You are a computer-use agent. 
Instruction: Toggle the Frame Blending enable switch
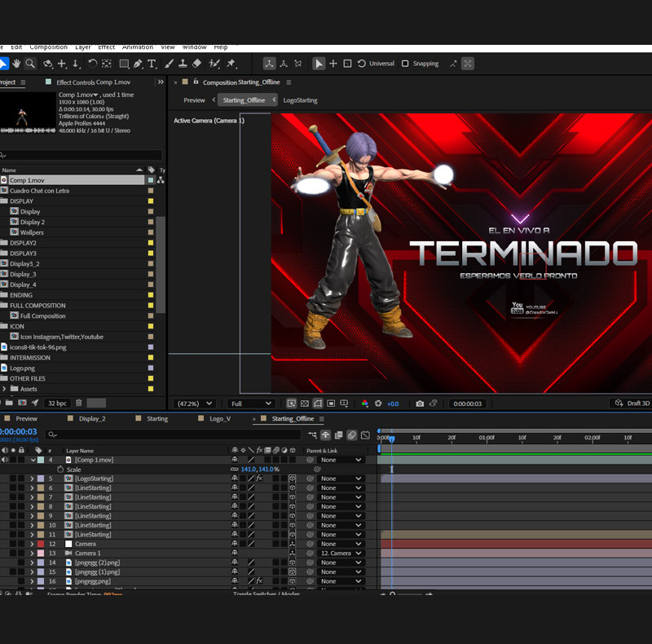[x=339, y=435]
